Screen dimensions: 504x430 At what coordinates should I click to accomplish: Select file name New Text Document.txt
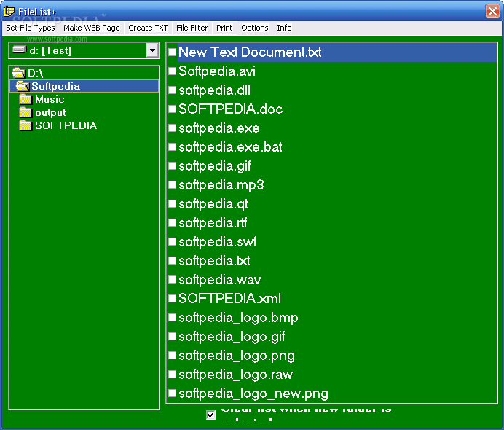(250, 52)
